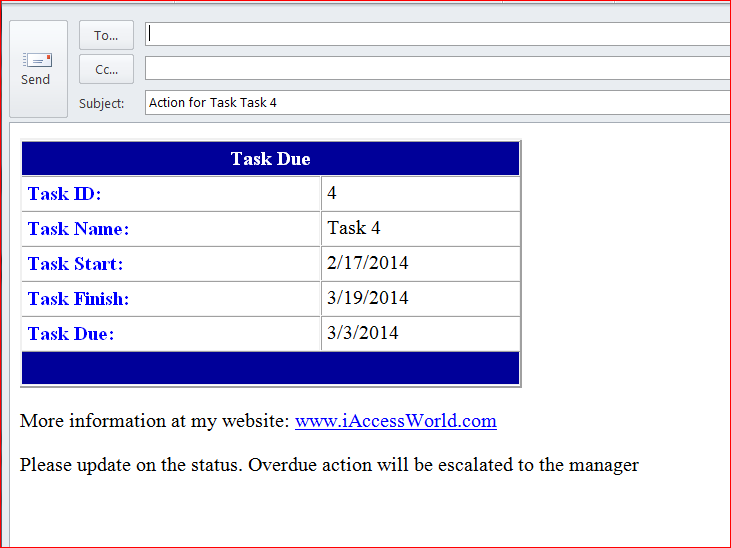The height and width of the screenshot is (548, 731).
Task: Click the Subject field with Action for Task
Action: click(x=438, y=103)
